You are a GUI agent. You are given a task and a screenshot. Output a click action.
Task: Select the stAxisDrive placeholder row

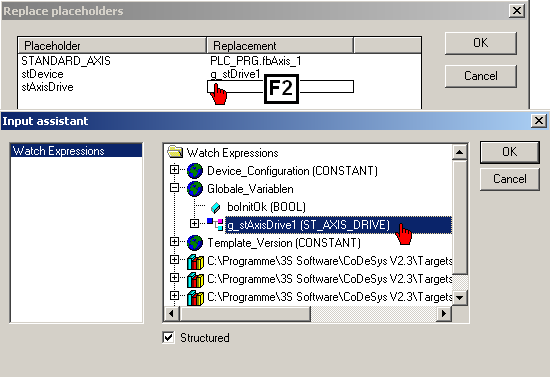pyautogui.click(x=47, y=87)
